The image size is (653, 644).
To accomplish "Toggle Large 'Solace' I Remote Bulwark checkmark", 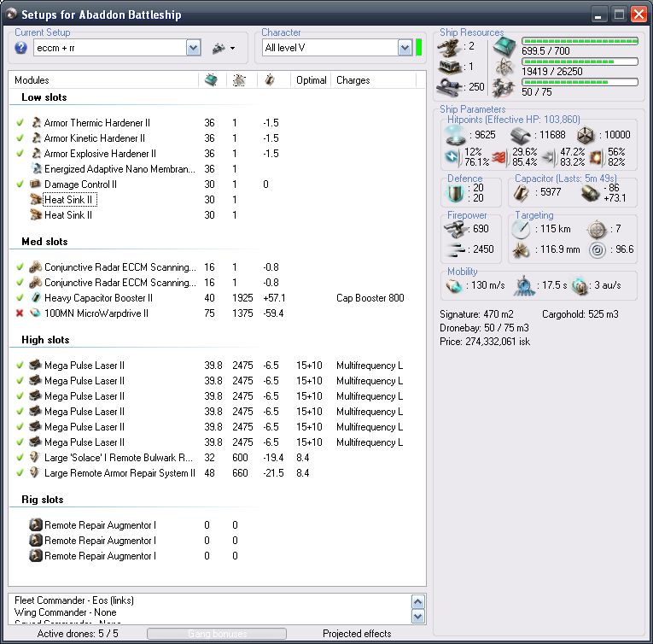I will click(x=20, y=457).
